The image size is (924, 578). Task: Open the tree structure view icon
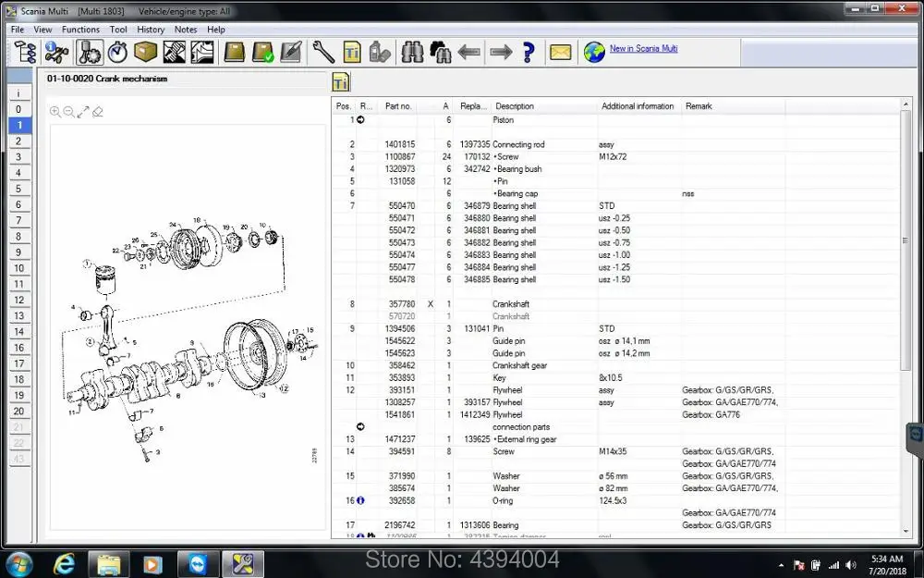point(25,52)
